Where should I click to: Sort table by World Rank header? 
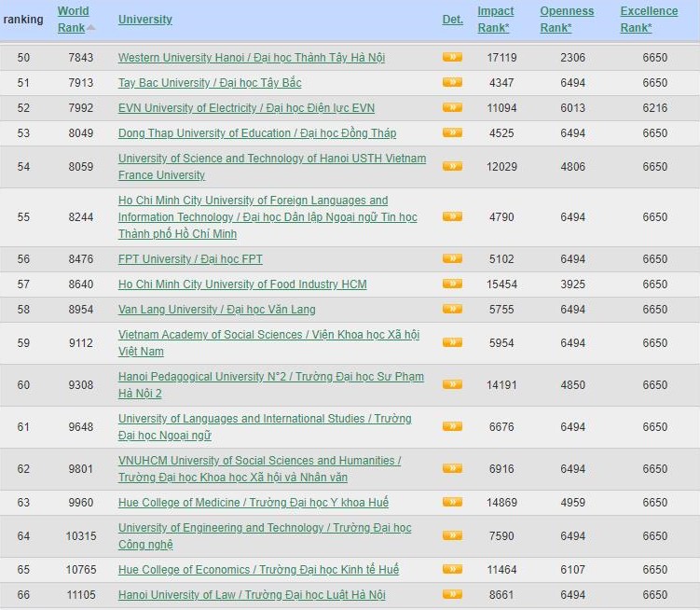pyautogui.click(x=74, y=20)
